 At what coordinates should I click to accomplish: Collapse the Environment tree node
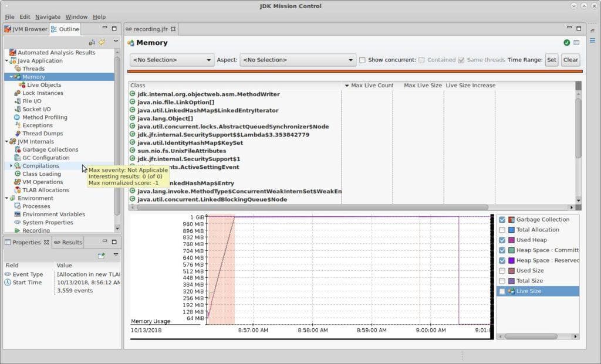(x=6, y=198)
